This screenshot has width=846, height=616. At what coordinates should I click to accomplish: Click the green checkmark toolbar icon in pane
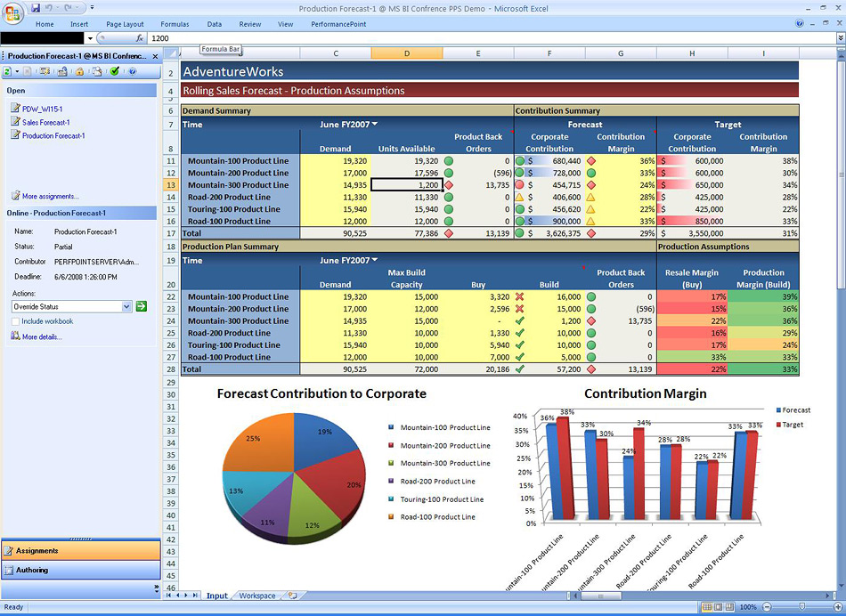pyautogui.click(x=114, y=71)
